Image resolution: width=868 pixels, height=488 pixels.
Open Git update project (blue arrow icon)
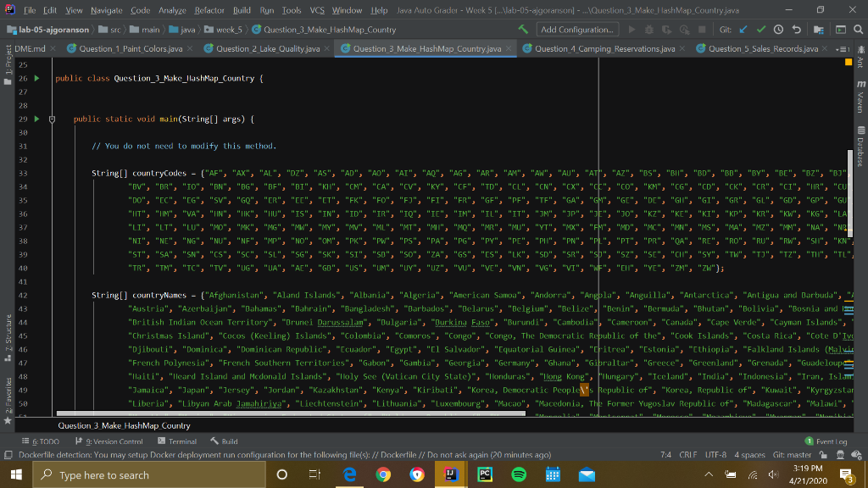743,28
